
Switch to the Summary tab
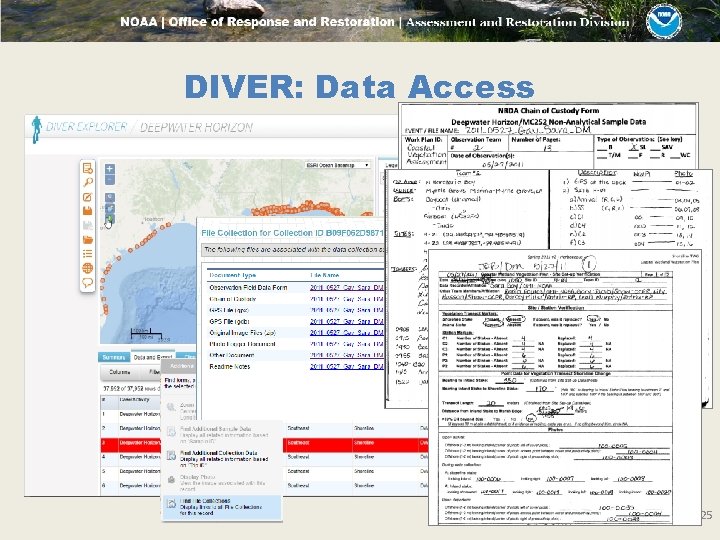point(113,357)
